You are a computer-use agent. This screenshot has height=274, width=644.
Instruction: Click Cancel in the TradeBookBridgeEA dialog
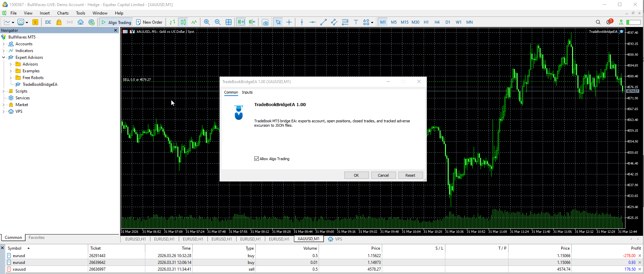point(383,175)
